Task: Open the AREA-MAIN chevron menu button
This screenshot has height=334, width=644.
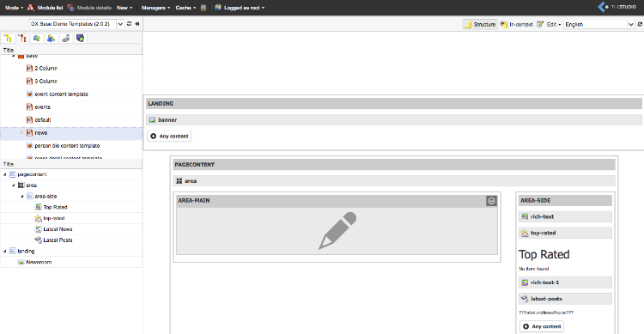Action: [491, 201]
